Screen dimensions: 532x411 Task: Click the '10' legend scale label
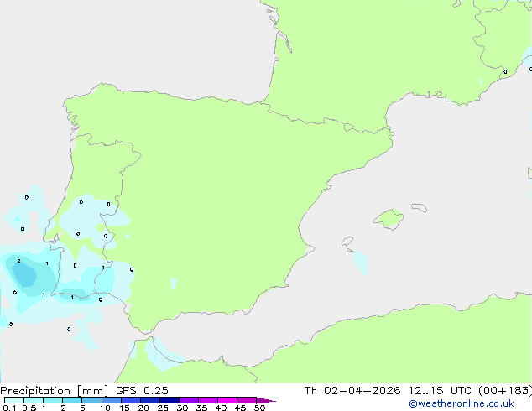click(105, 408)
